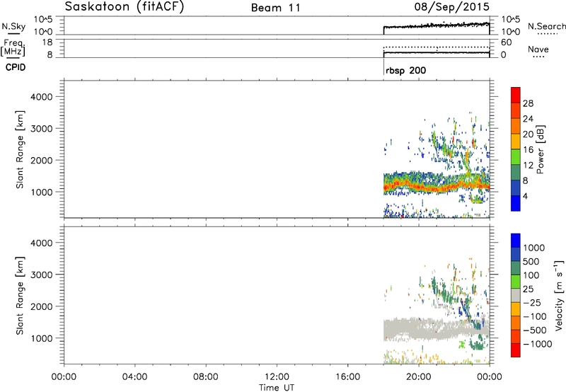
Task: Click the N.Search legend label
Action: tap(546, 26)
